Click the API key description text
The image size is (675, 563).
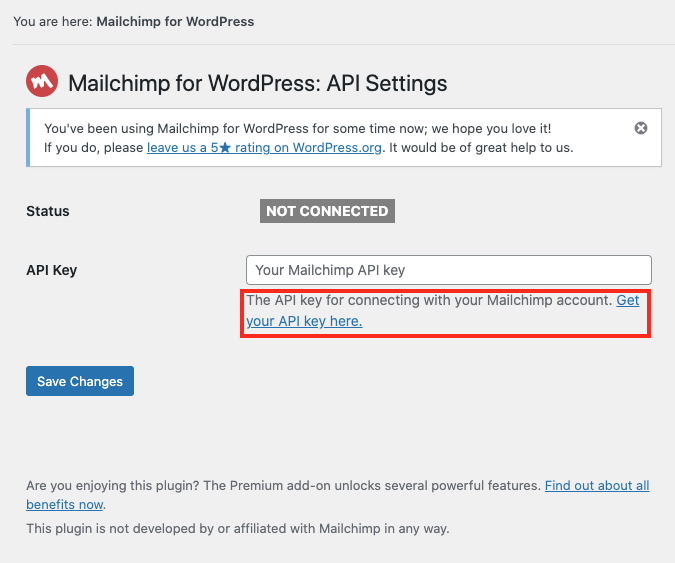coord(429,300)
